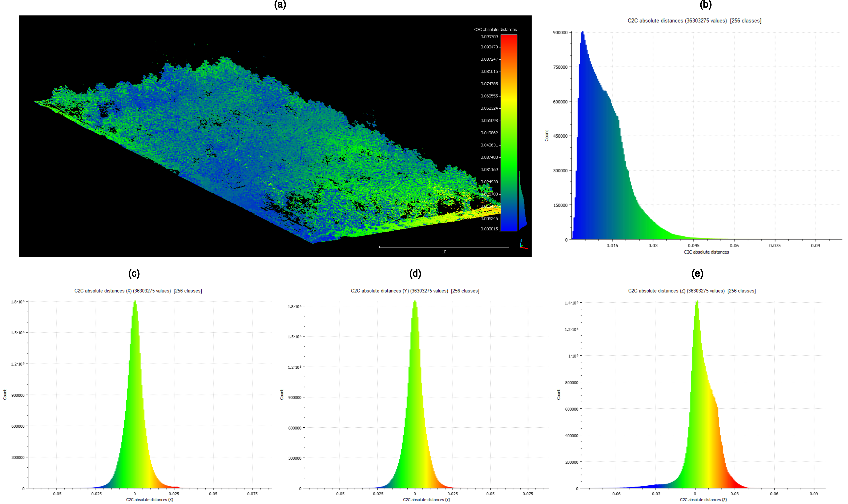Click the 0.075 tick on the X histogram
Image resolution: width=848 pixels, height=504 pixels.
click(x=252, y=494)
